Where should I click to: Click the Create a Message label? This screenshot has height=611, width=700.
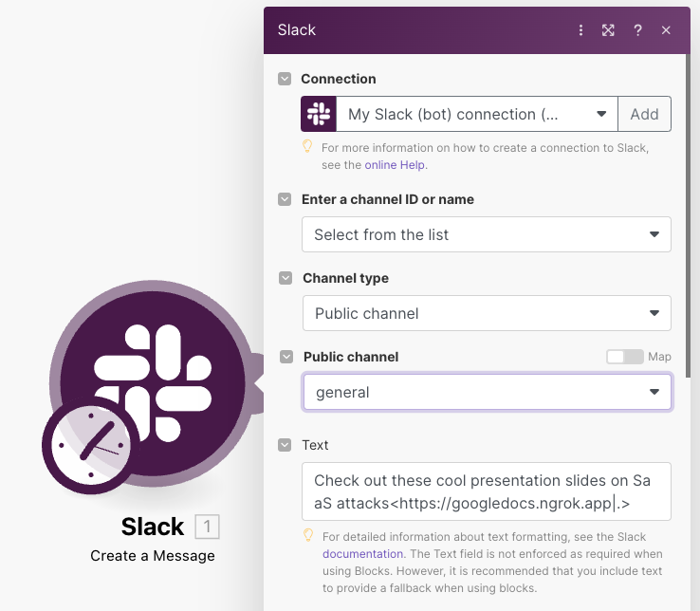click(x=153, y=556)
